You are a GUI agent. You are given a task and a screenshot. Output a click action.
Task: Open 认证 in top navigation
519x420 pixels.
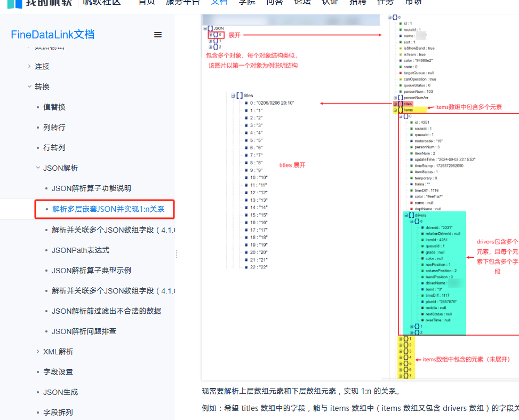330,2
